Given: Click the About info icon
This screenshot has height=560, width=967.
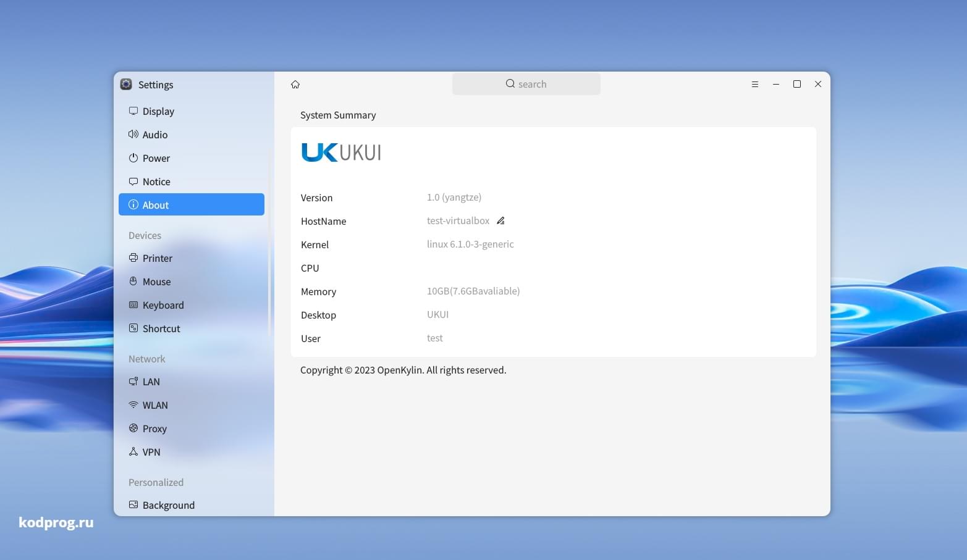Looking at the screenshot, I should click(x=133, y=204).
